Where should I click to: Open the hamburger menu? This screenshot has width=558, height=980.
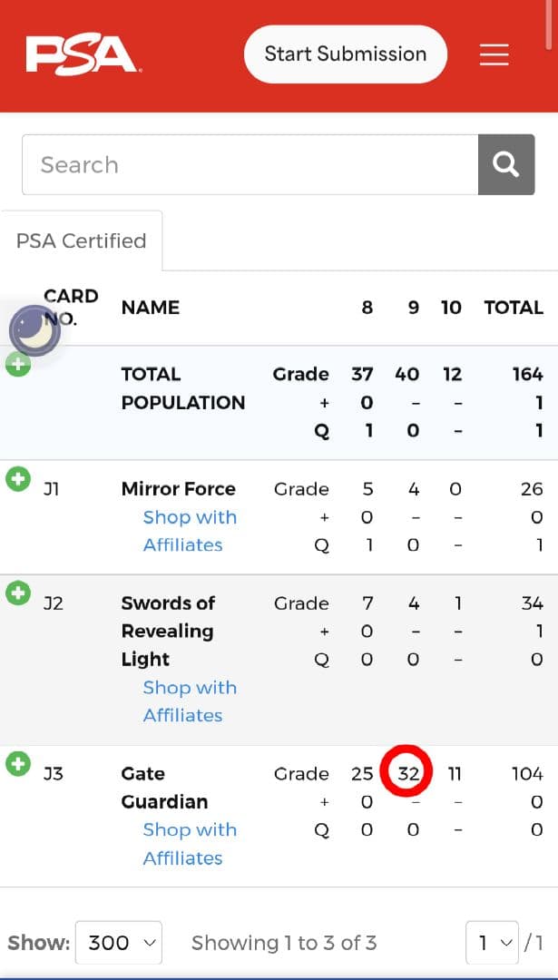coord(494,55)
